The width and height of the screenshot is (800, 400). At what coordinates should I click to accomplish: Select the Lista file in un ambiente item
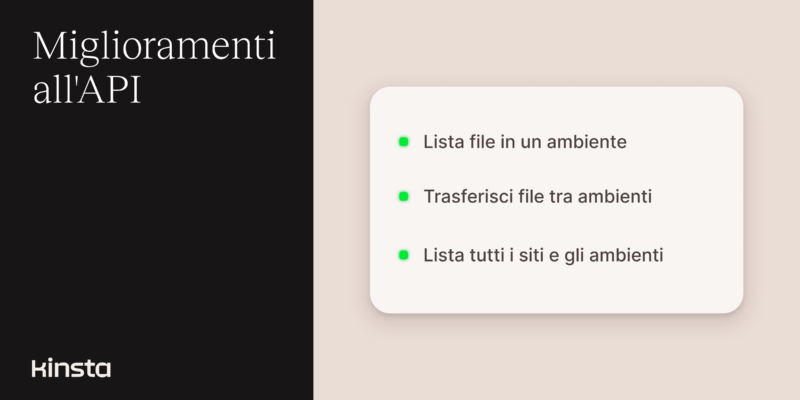pyautogui.click(x=525, y=142)
